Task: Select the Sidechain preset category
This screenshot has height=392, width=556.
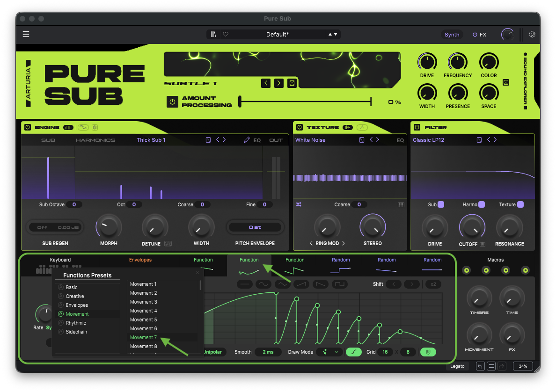Action: pyautogui.click(x=76, y=332)
